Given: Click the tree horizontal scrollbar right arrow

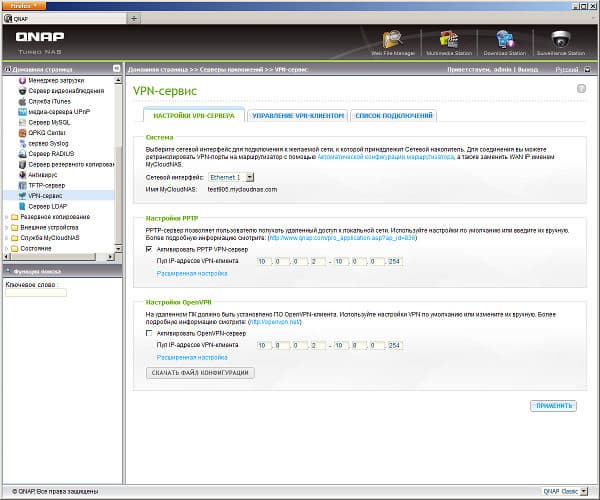Looking at the screenshot, I should (111, 257).
